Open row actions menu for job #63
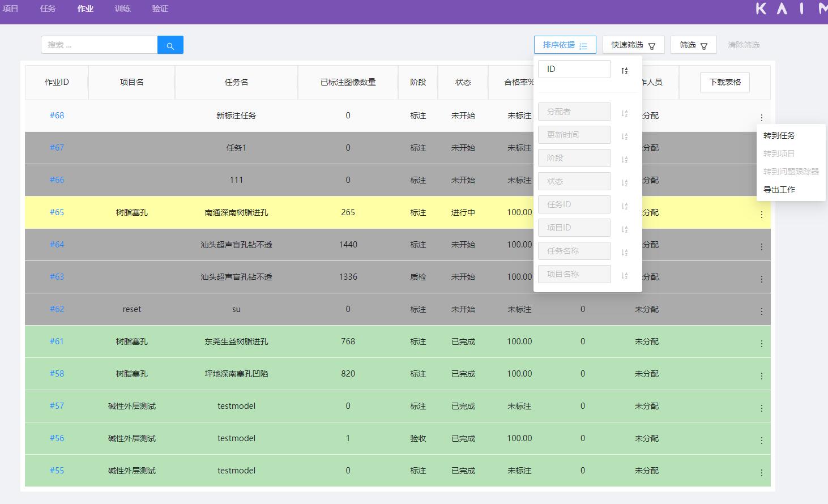Image resolution: width=828 pixels, height=504 pixels. (x=761, y=279)
